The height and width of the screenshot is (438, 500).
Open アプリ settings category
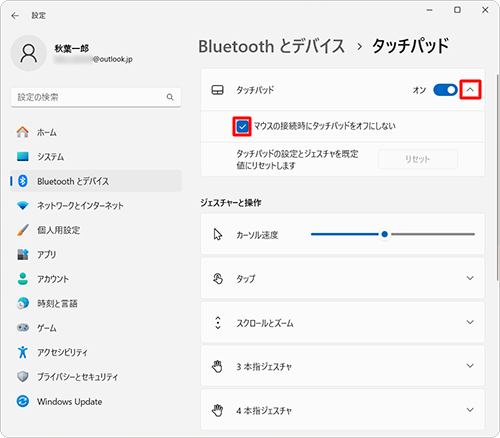[x=96, y=254]
